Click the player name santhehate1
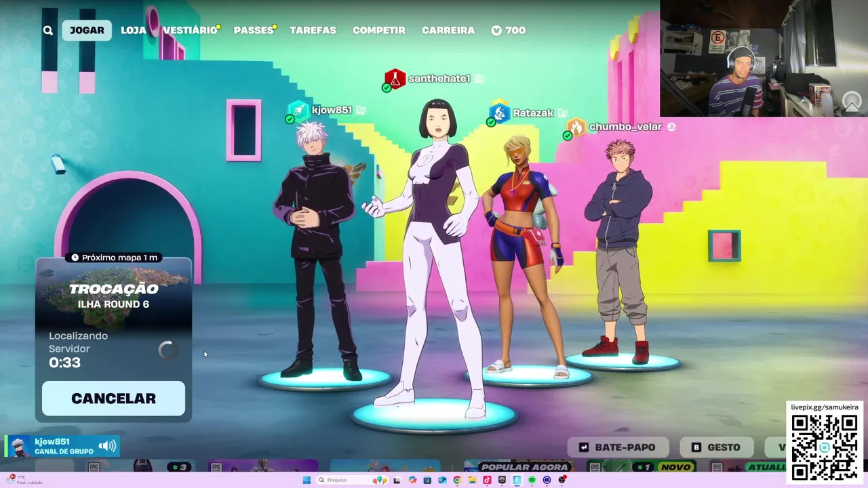 pos(439,79)
